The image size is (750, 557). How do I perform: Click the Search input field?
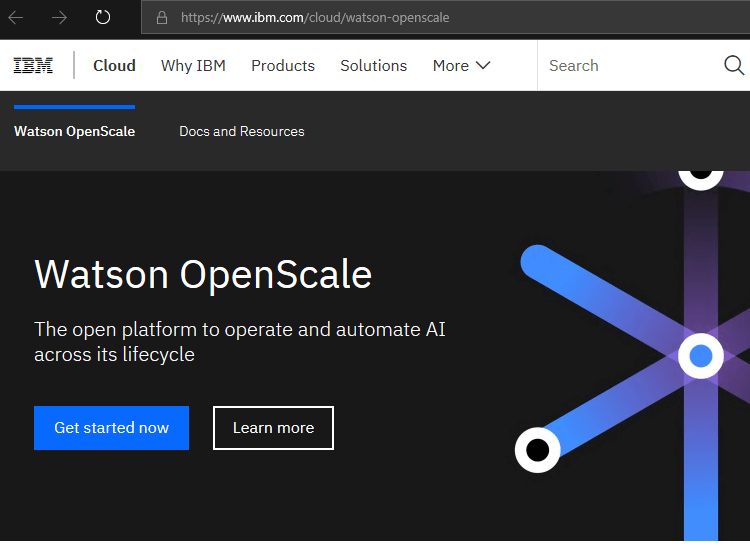[x=630, y=66]
